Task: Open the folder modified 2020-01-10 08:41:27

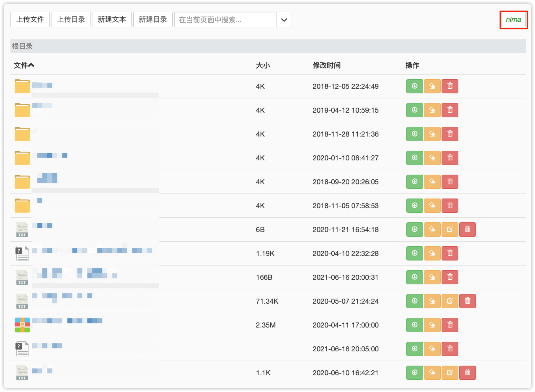Action: (22, 158)
